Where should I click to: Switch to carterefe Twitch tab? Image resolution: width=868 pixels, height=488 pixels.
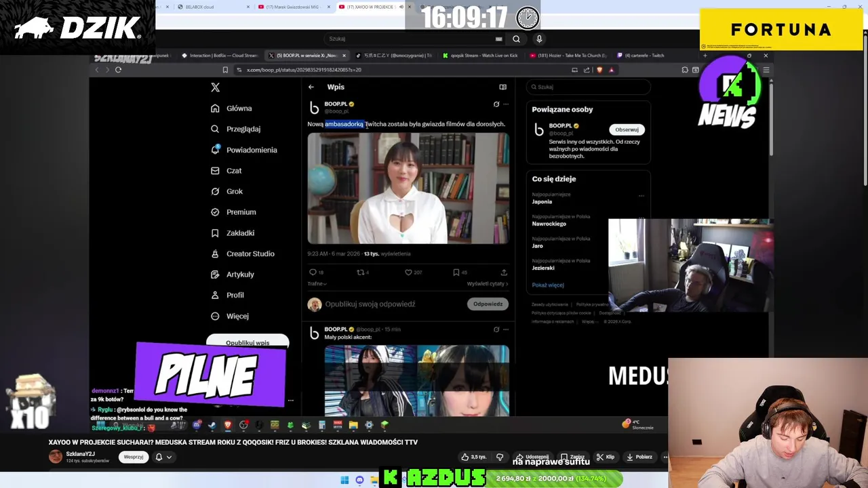pyautogui.click(x=641, y=56)
